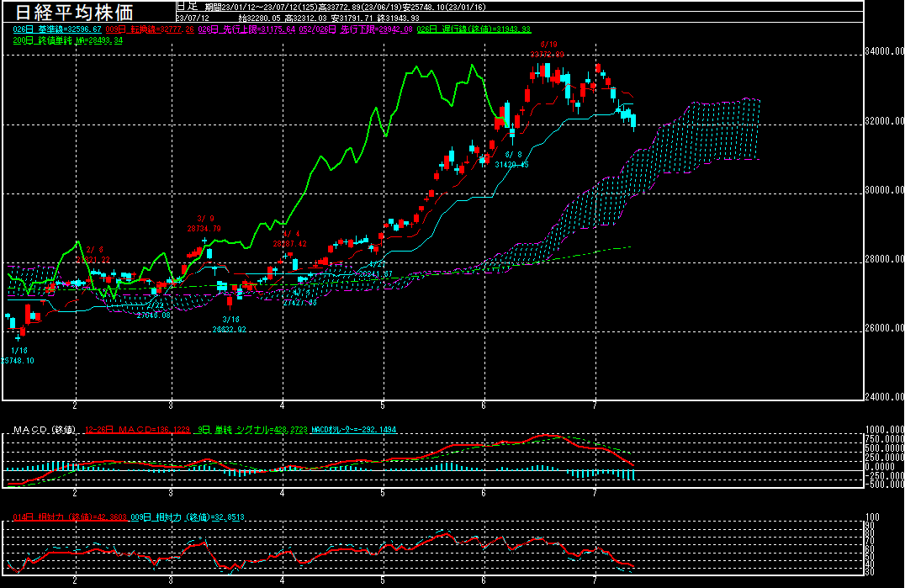
Task: Select the 052/026日 先行下限=29942.08 legend
Action: tap(356, 29)
